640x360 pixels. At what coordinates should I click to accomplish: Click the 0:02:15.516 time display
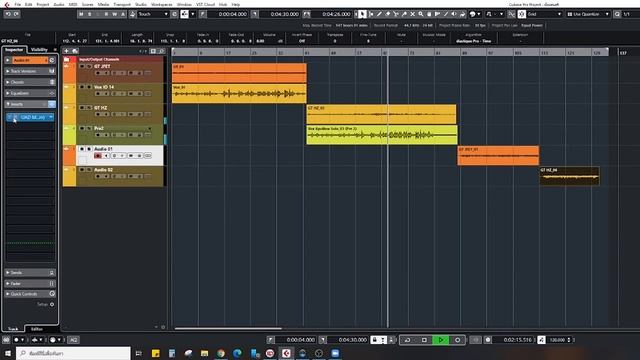pyautogui.click(x=518, y=340)
